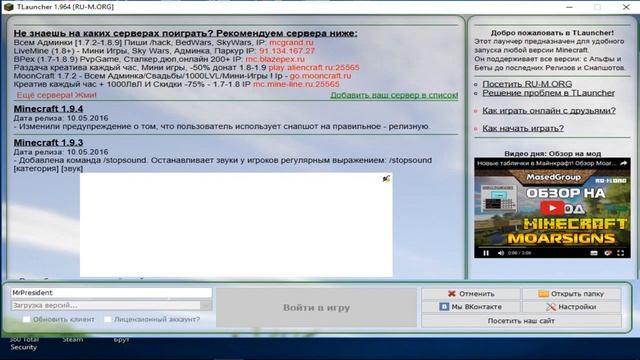
Task: Share the video using the arrow icon
Action: pos(624,163)
